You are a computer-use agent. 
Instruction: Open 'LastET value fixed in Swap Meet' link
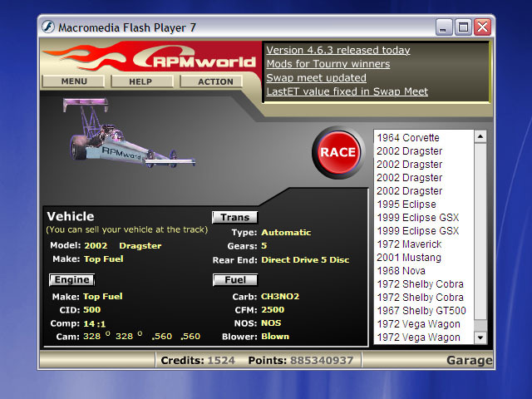[x=347, y=91]
